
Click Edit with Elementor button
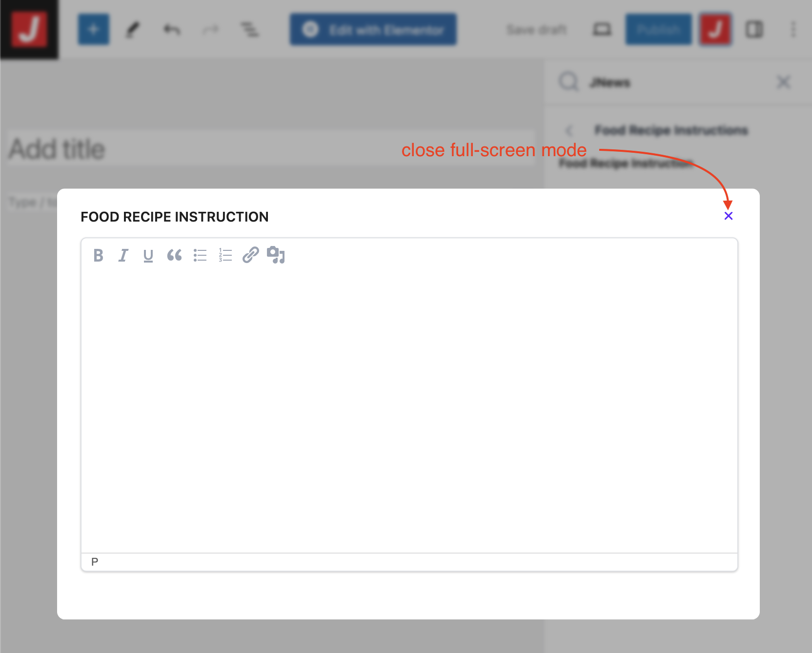coord(373,30)
